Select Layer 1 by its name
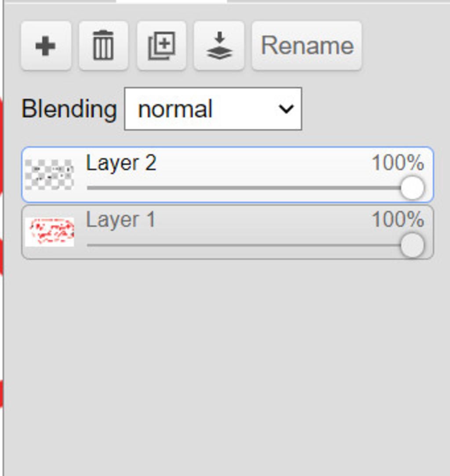 [x=121, y=220]
